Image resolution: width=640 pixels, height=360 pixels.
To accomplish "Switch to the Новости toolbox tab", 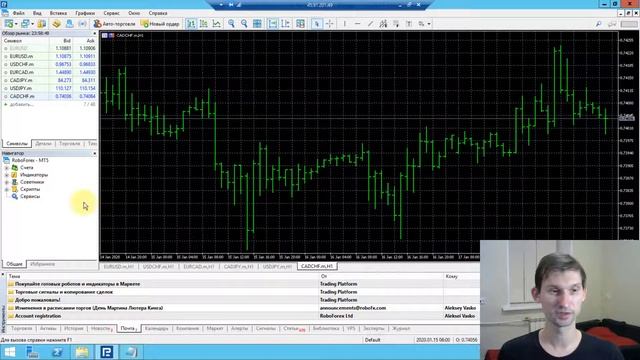I will 101,329.
